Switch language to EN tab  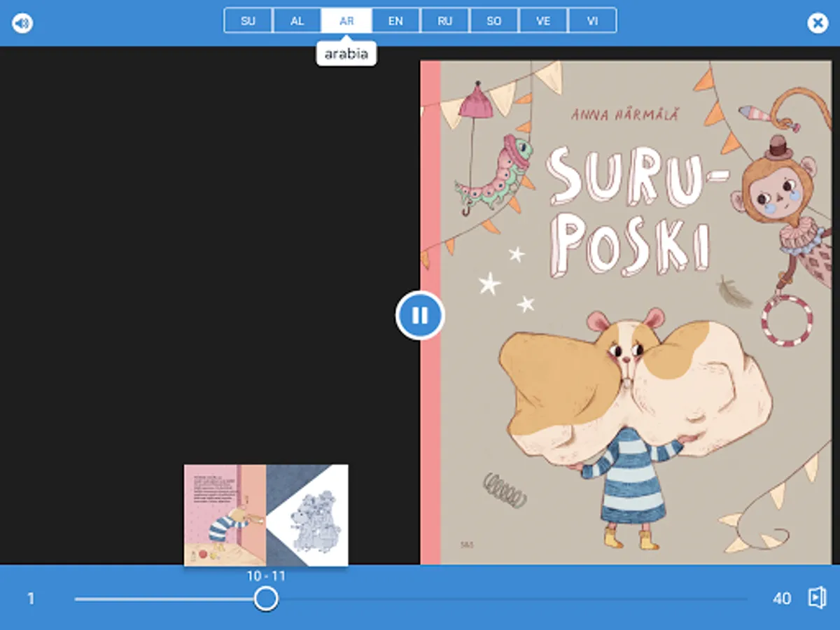395,20
